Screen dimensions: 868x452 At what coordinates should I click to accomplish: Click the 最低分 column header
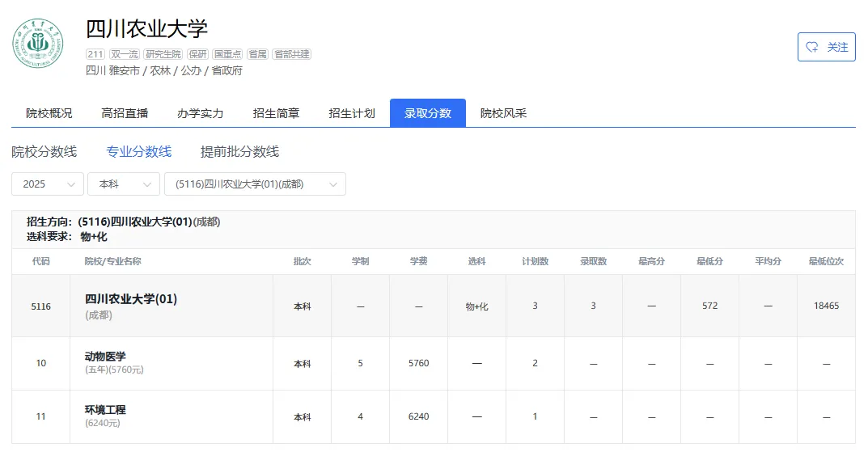coord(709,261)
